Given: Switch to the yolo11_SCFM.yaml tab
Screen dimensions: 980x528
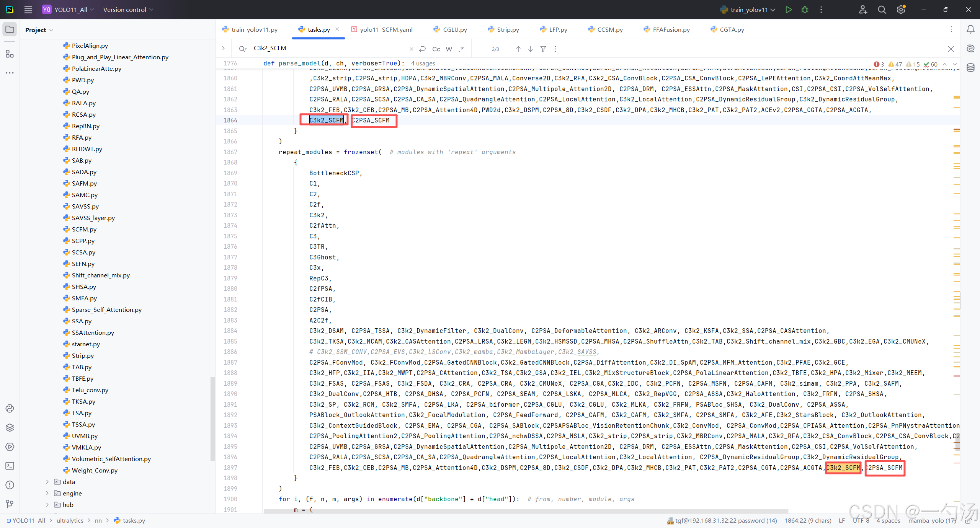Looking at the screenshot, I should [386, 29].
